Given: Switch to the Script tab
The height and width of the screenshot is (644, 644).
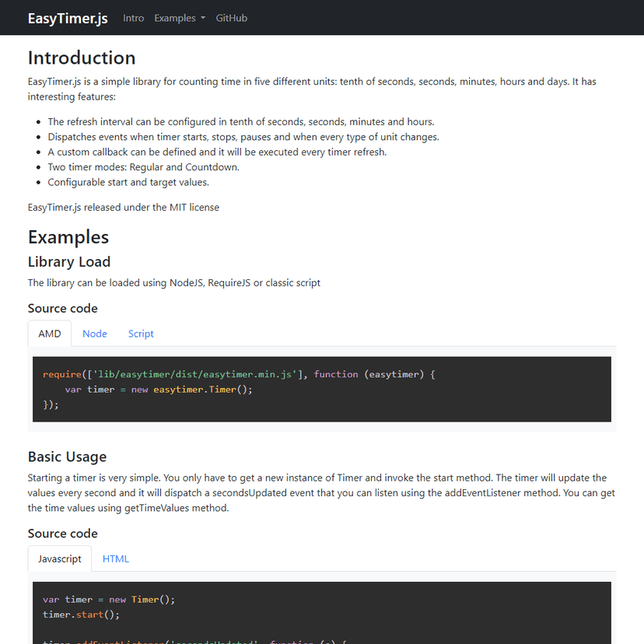Looking at the screenshot, I should (x=141, y=334).
